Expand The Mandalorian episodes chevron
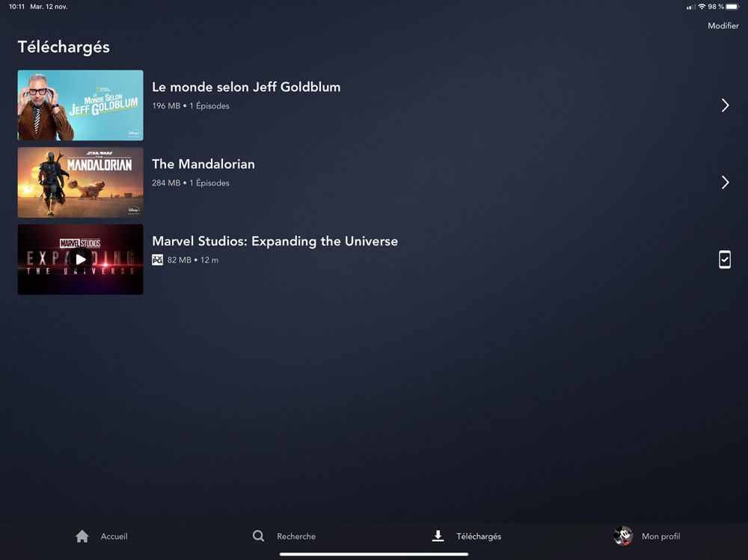This screenshot has height=560, width=748. tap(725, 182)
